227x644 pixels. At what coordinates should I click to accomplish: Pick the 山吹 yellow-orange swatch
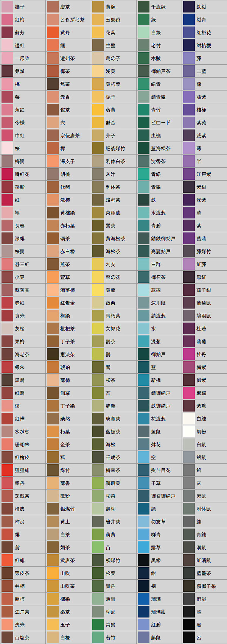tap(53, 573)
